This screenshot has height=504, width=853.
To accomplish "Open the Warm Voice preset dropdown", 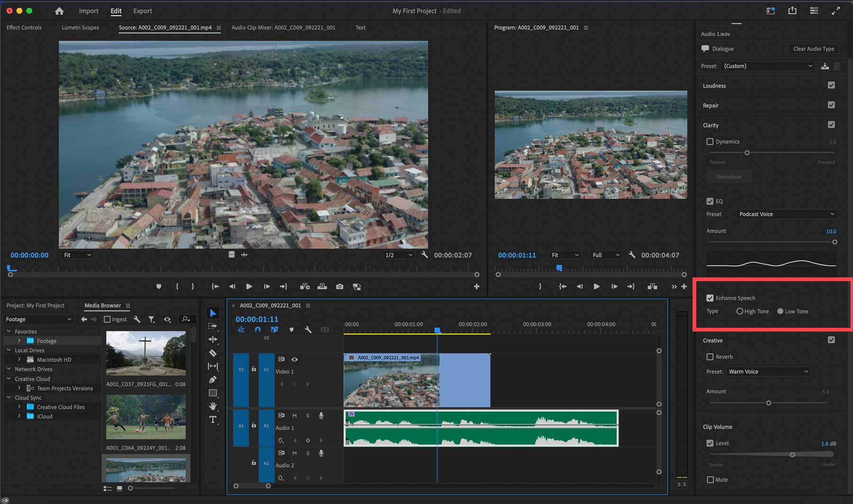I will pyautogui.click(x=768, y=371).
